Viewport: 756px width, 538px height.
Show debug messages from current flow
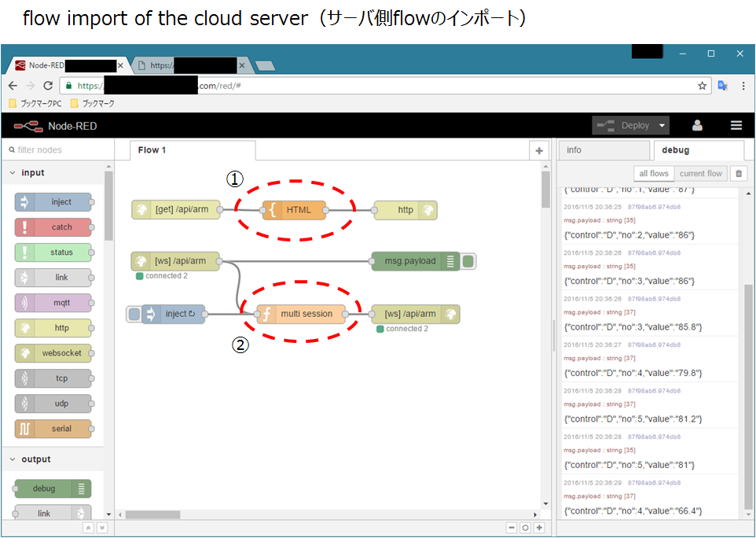(x=700, y=174)
